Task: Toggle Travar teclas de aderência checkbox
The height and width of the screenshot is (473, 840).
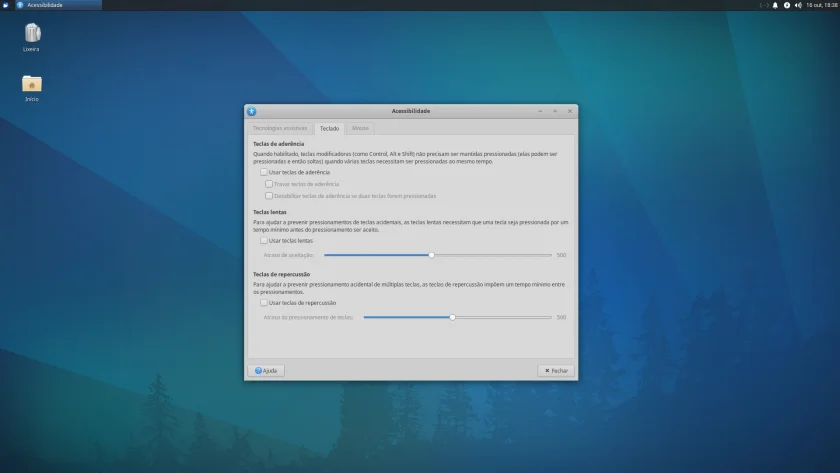Action: [269, 184]
